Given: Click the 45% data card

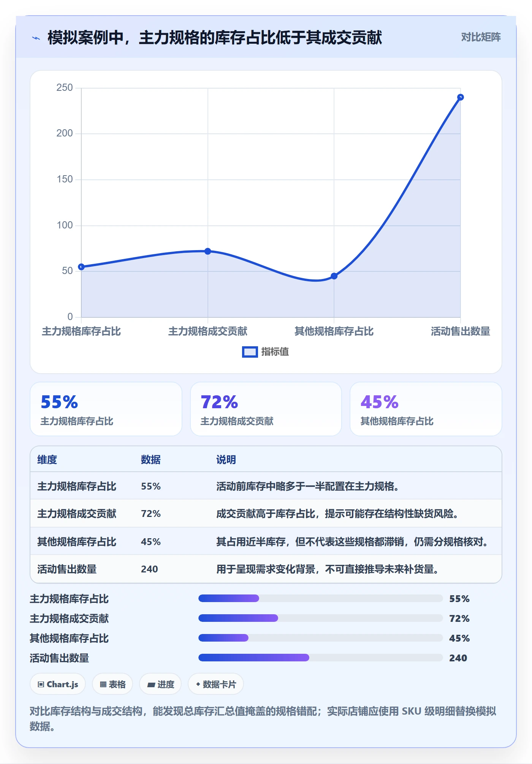Looking at the screenshot, I should [426, 409].
